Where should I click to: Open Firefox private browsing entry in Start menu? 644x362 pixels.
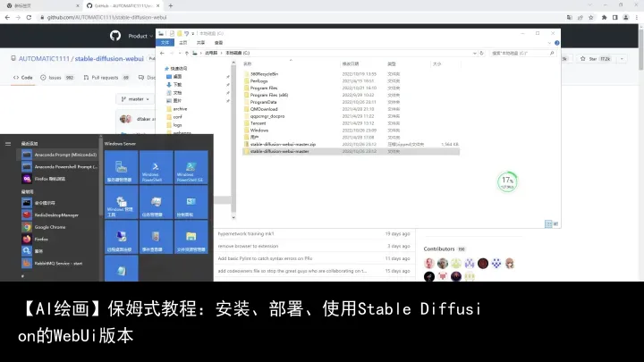click(60, 179)
